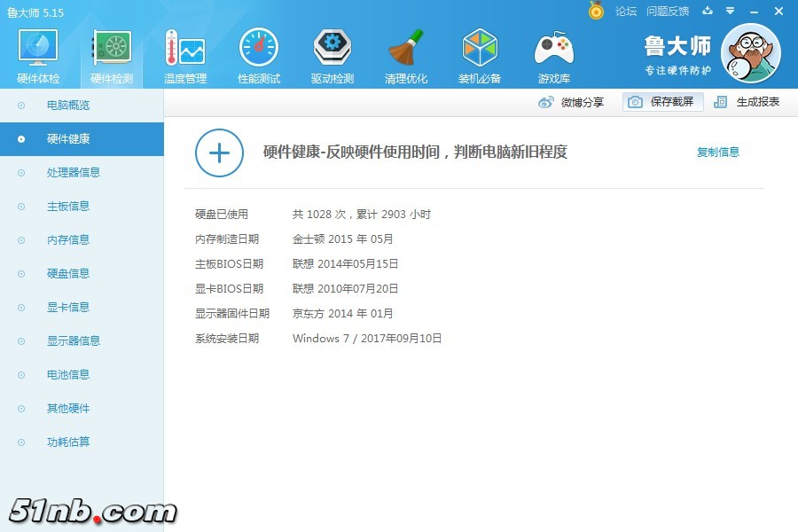Click the large blue plus circle icon

(219, 153)
